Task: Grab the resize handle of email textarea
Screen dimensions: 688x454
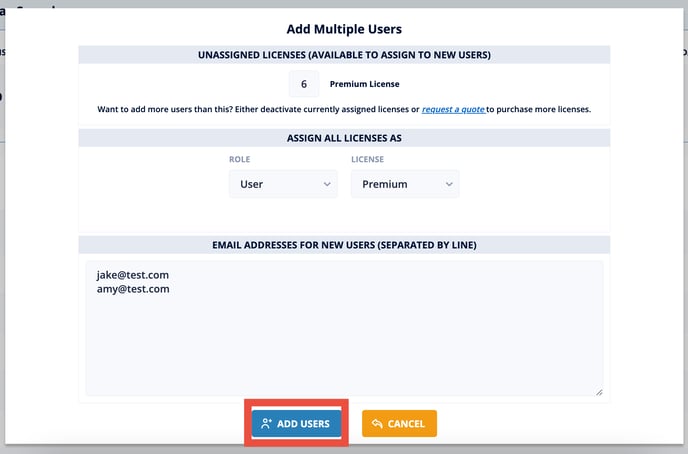Action: click(x=599, y=392)
